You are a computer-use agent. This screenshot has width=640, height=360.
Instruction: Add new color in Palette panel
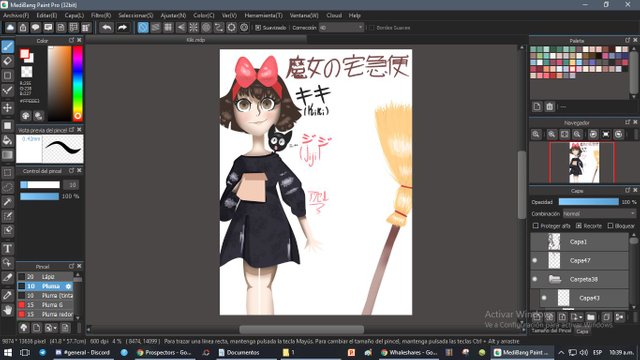(x=537, y=107)
